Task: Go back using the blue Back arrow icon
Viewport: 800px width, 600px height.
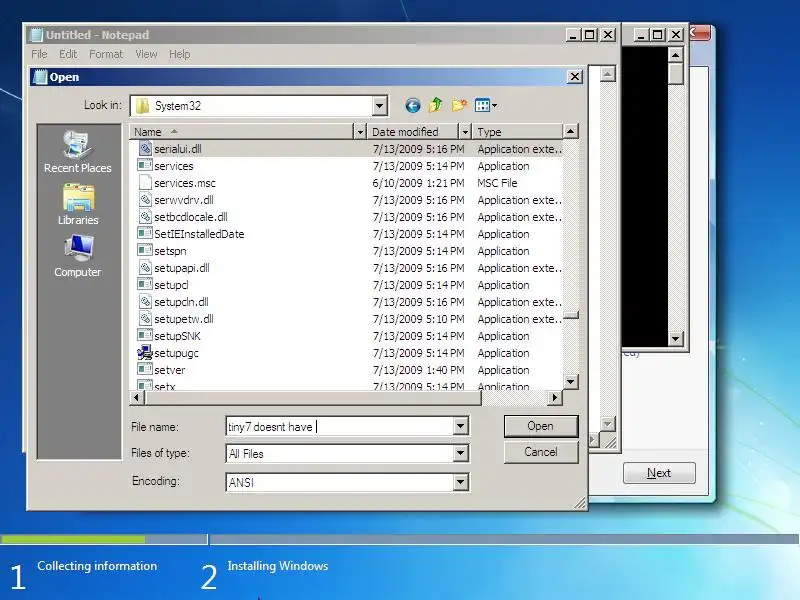Action: click(413, 106)
